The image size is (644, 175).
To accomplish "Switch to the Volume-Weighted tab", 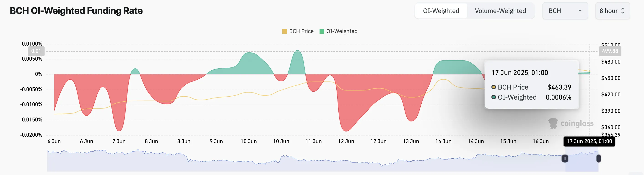I will (x=501, y=11).
